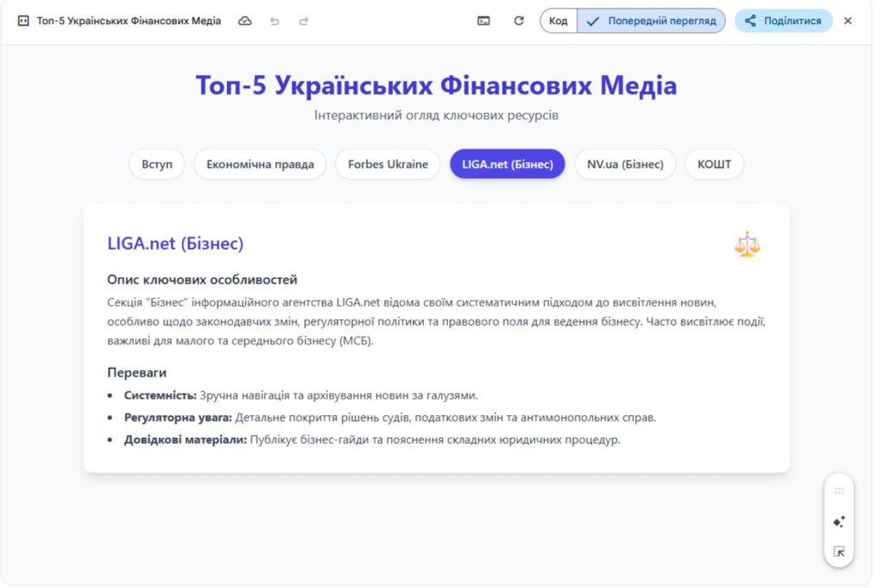Click the app icon beside the document title
The height and width of the screenshot is (588, 884).
[x=22, y=19]
